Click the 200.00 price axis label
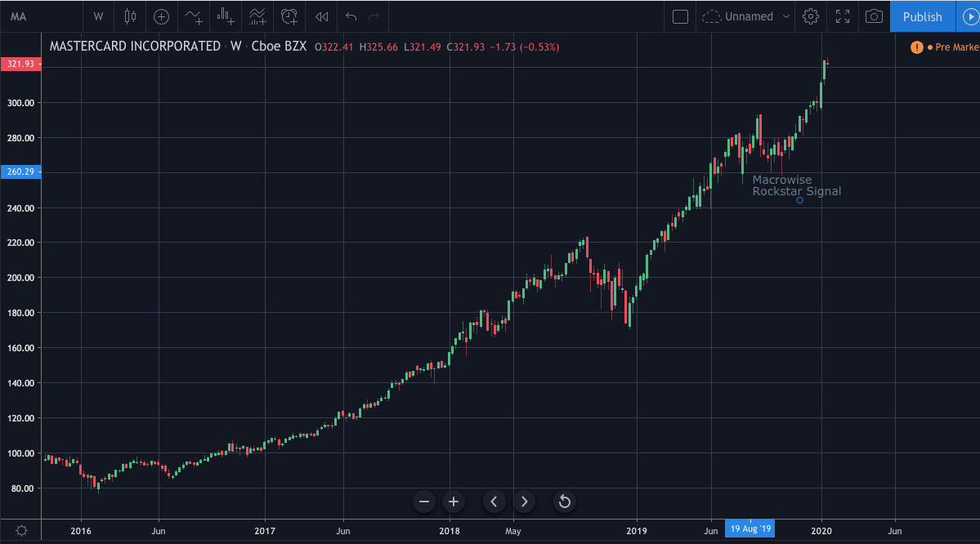The height and width of the screenshot is (544, 980). (20, 278)
